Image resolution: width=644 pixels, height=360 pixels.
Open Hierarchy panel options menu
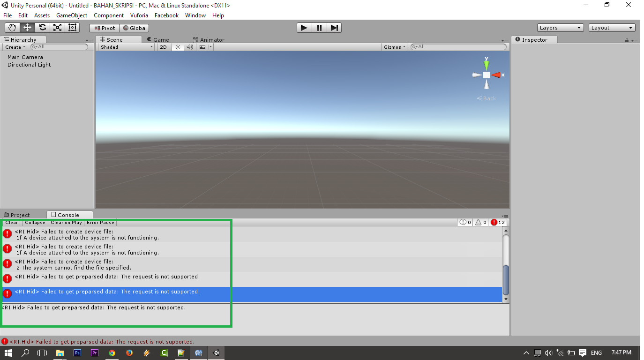tap(89, 41)
